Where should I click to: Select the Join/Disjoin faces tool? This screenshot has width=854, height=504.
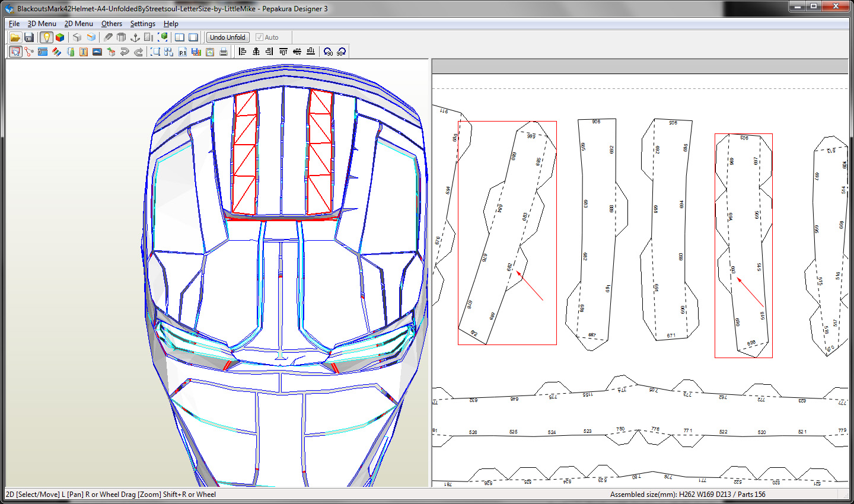pos(29,52)
